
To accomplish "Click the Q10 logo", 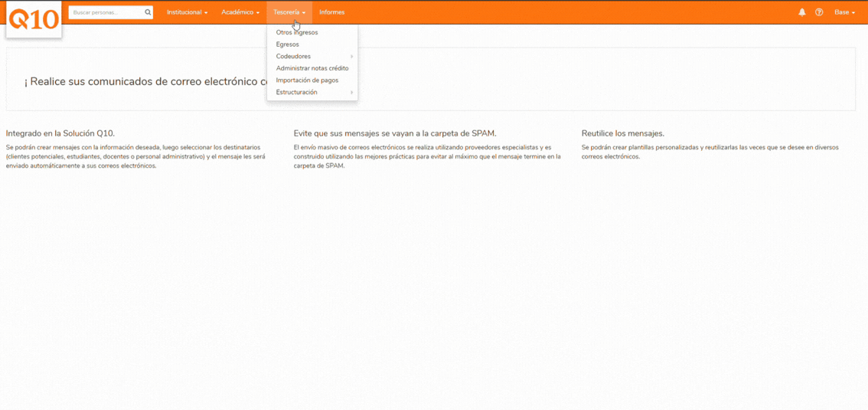I will point(34,19).
